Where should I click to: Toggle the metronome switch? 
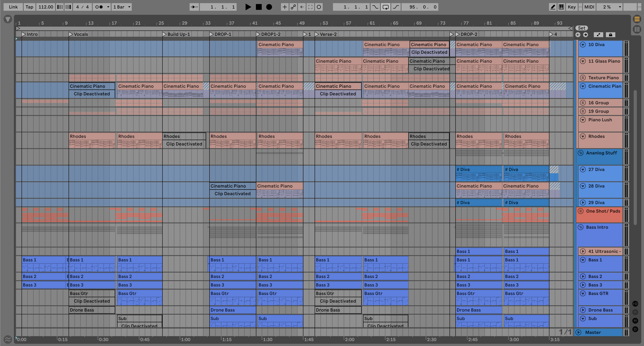point(99,7)
